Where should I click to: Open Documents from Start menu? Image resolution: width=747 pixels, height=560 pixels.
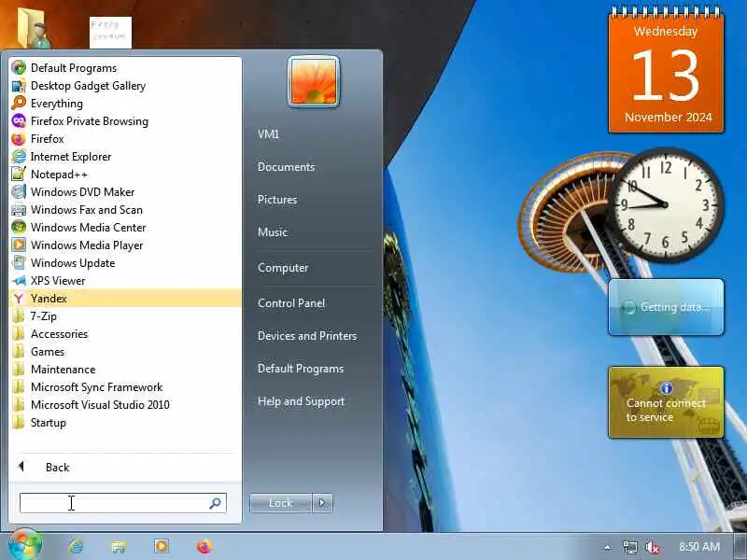[x=286, y=167]
